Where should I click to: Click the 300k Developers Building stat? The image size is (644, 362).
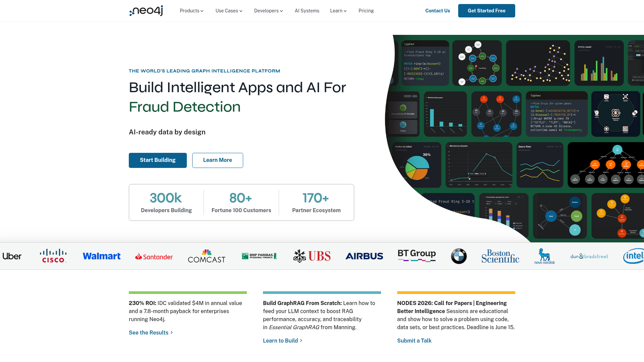166,202
